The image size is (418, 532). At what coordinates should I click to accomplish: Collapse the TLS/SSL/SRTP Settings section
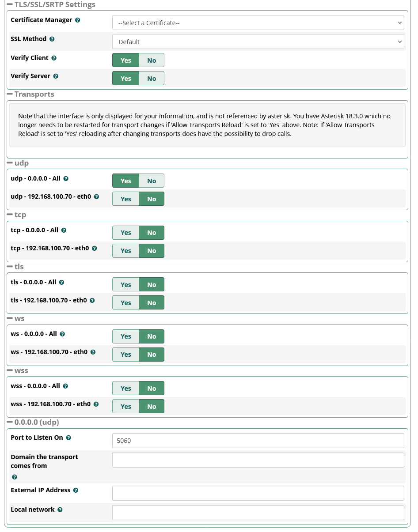[10, 5]
